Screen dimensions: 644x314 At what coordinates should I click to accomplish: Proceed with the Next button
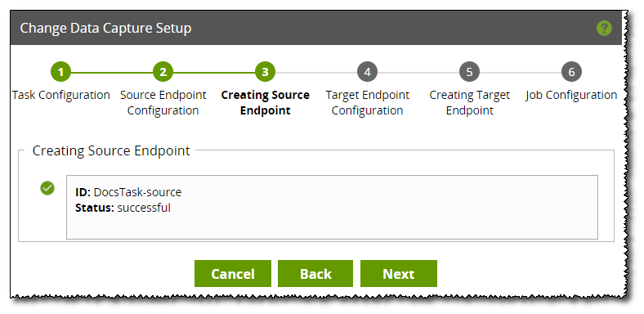[x=398, y=274]
